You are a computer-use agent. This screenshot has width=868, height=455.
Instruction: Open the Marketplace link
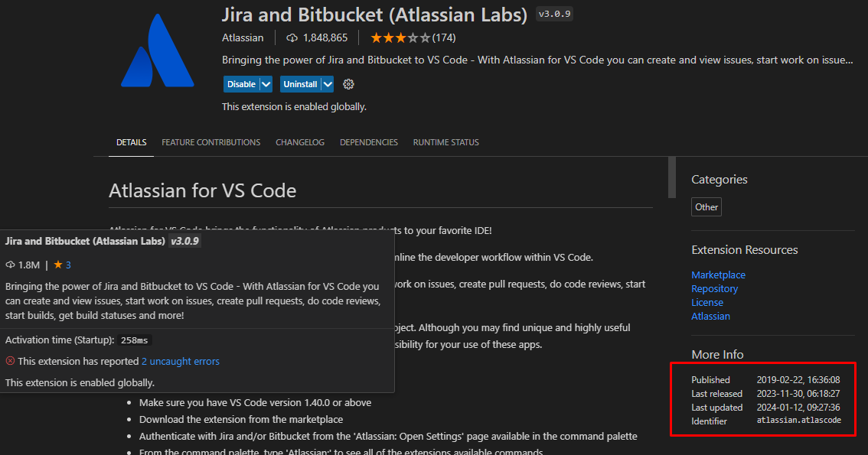point(718,275)
